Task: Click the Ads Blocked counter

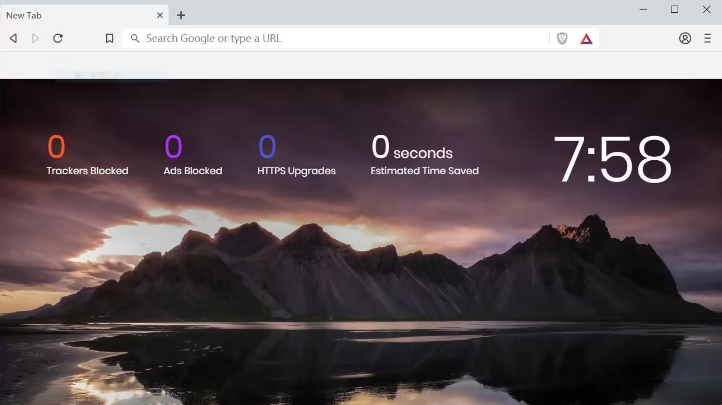Action: [192, 155]
